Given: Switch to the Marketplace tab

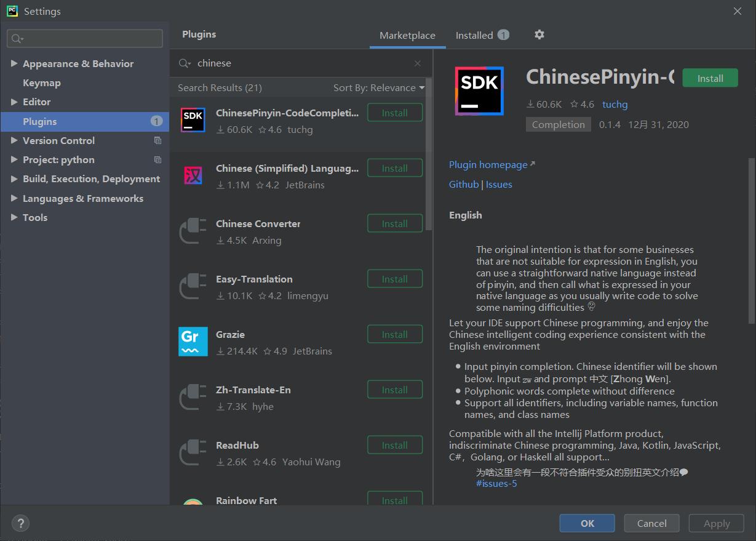Looking at the screenshot, I should [407, 35].
